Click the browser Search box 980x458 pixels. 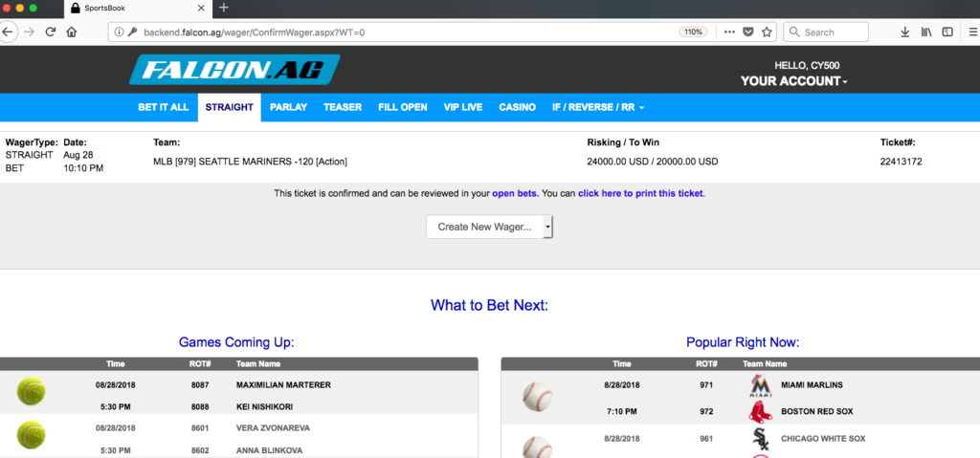(826, 32)
